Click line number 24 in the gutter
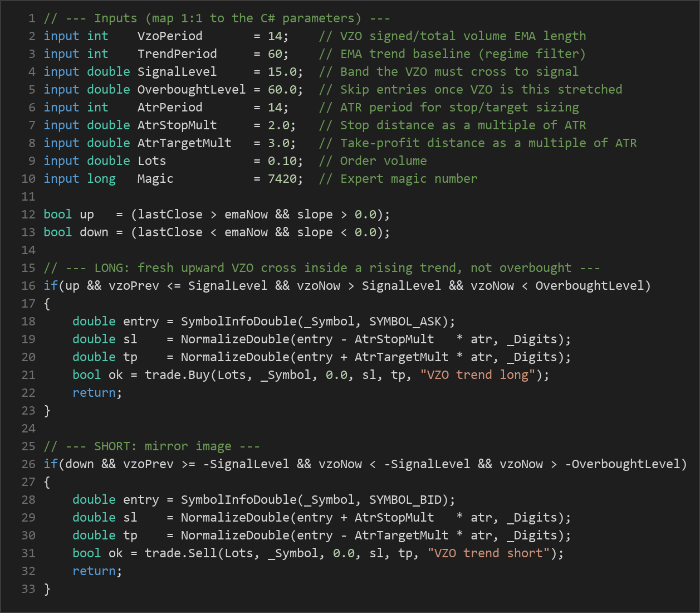This screenshot has height=613, width=700. tap(28, 429)
